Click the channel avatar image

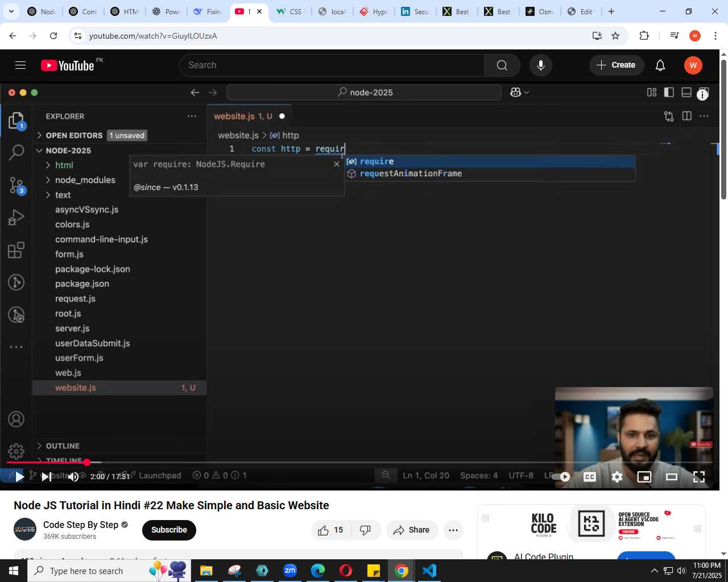[25, 529]
